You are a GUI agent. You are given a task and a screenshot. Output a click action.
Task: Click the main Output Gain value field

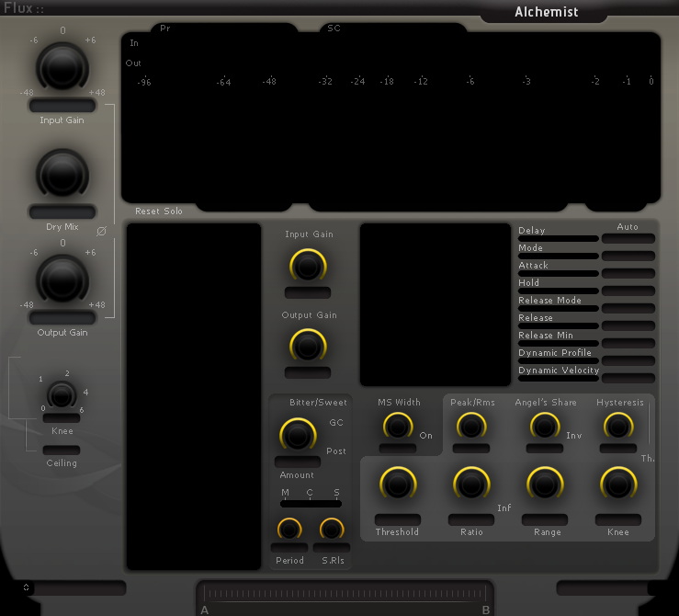[x=62, y=318]
